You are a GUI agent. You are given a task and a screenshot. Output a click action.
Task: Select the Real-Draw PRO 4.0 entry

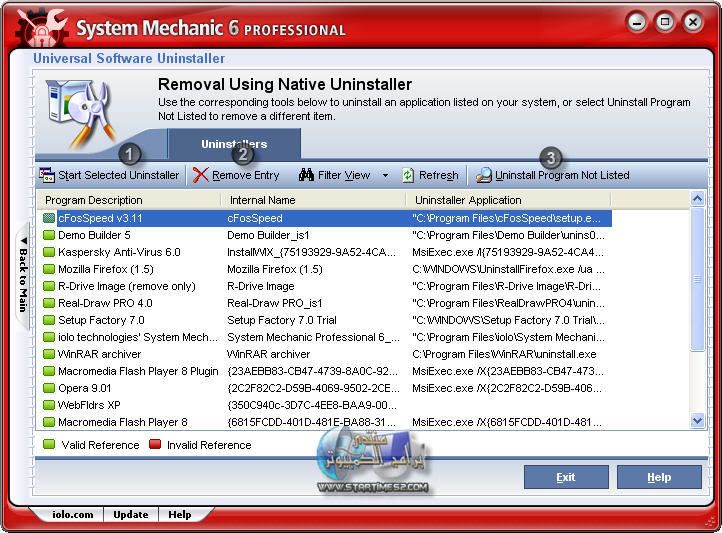coord(105,303)
